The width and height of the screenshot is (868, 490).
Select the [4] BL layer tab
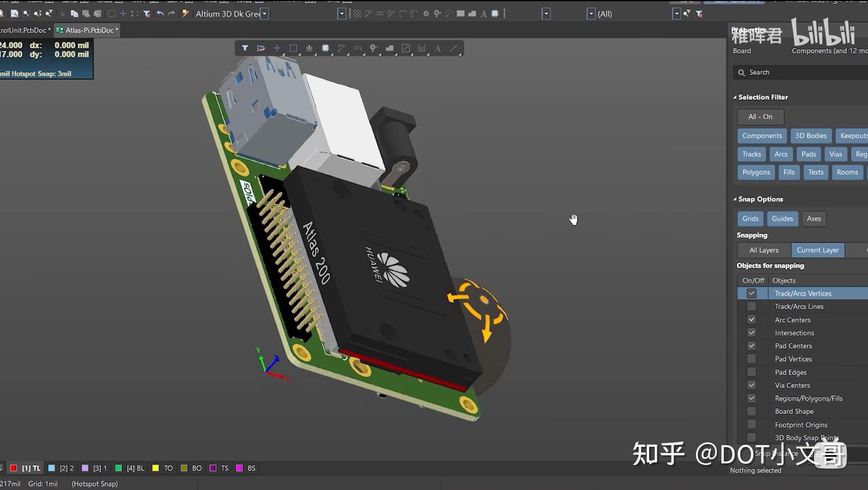[x=130, y=468]
